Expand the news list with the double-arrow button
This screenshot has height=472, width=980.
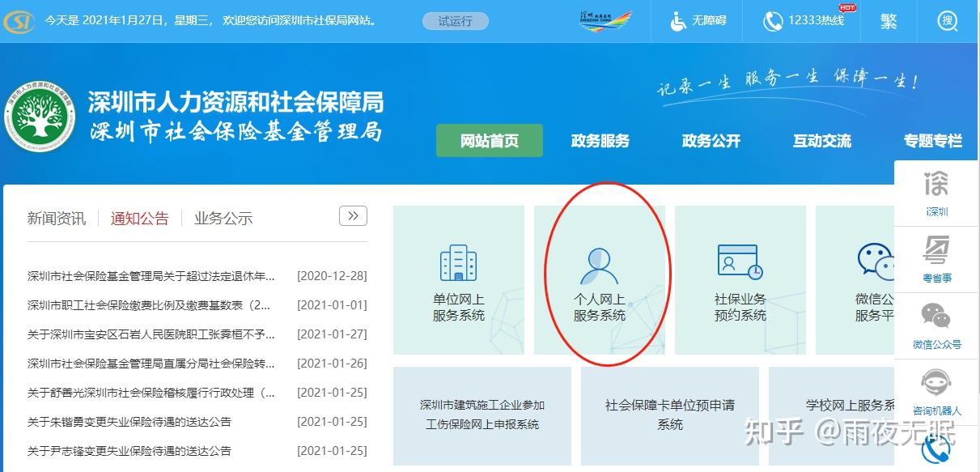pos(352,215)
